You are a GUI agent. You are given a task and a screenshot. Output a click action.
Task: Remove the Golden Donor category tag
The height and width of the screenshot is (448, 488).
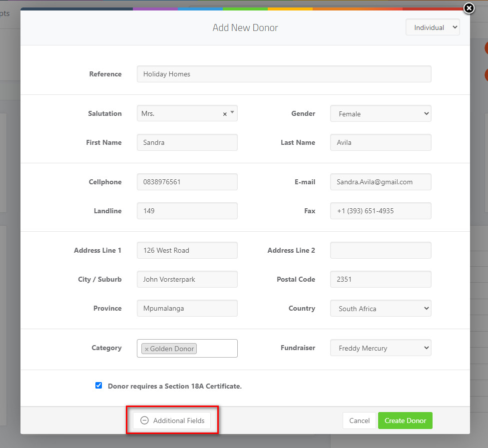(146, 349)
